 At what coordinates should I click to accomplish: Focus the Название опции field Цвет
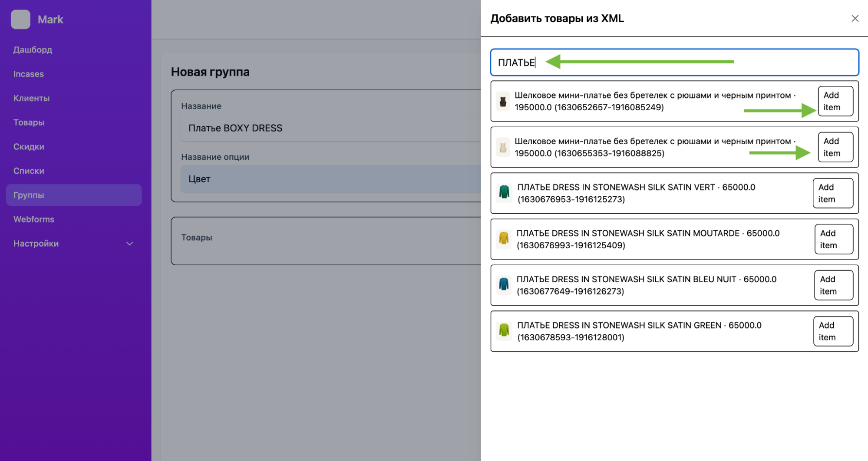click(x=330, y=179)
